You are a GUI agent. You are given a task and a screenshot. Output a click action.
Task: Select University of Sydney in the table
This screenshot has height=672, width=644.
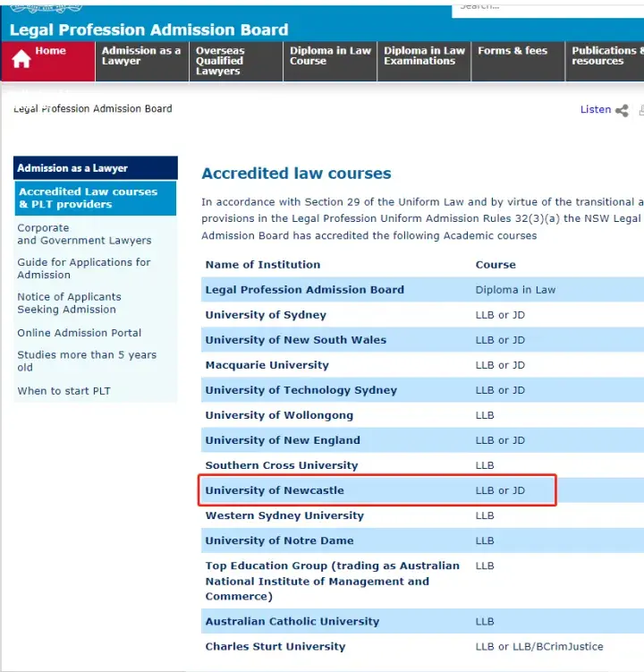(266, 315)
